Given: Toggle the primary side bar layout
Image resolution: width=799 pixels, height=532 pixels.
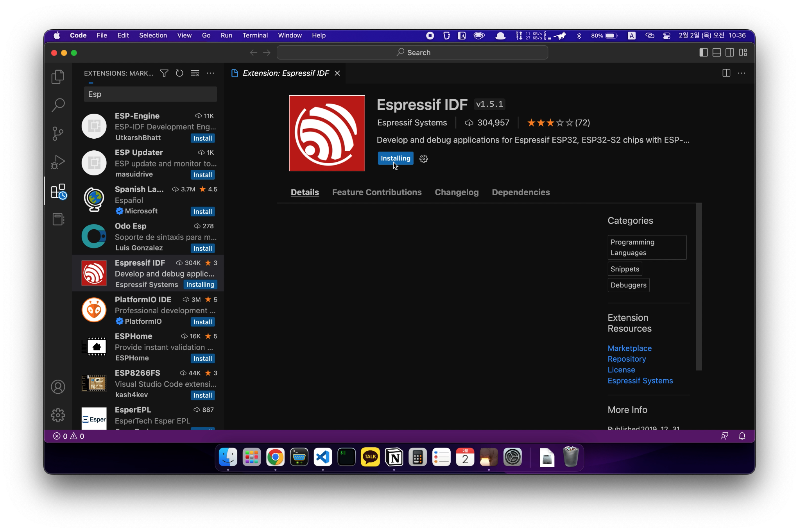Looking at the screenshot, I should click(x=703, y=53).
